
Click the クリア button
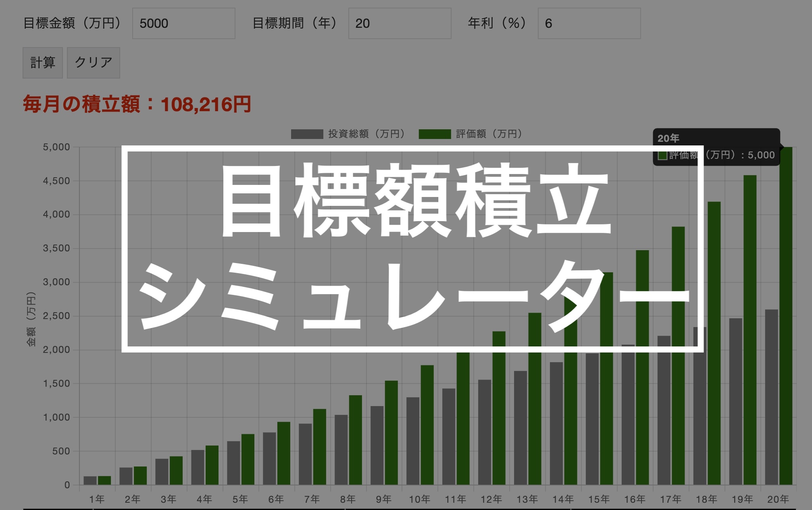[x=94, y=62]
